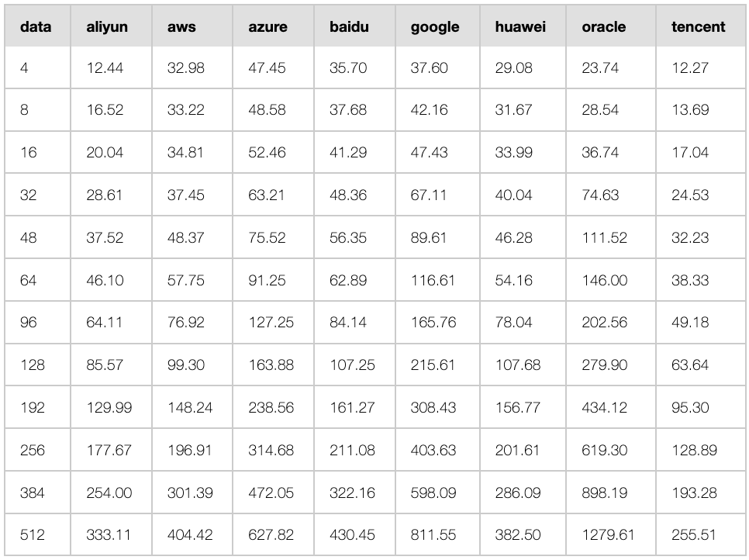Select oracle value 1279.61 cell
Image resolution: width=749 pixels, height=560 pixels.
[x=611, y=534]
